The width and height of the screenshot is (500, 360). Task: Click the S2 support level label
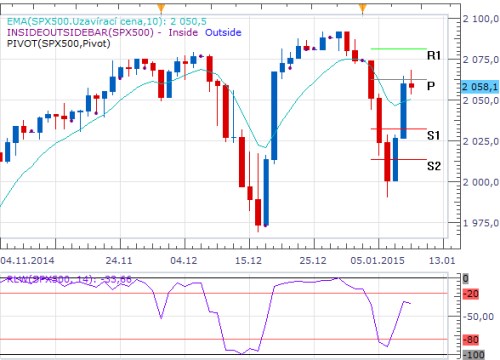(434, 166)
